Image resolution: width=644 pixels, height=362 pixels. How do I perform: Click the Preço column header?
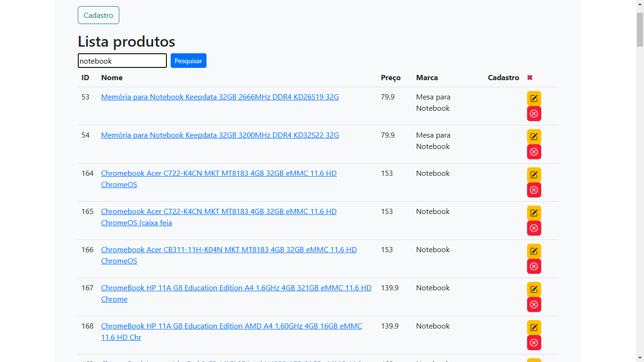(x=390, y=77)
